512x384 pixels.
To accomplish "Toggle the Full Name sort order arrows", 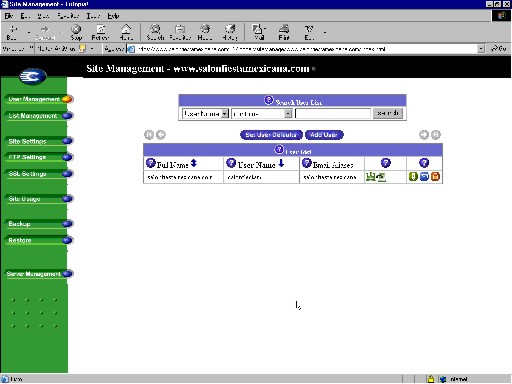I will pos(194,163).
